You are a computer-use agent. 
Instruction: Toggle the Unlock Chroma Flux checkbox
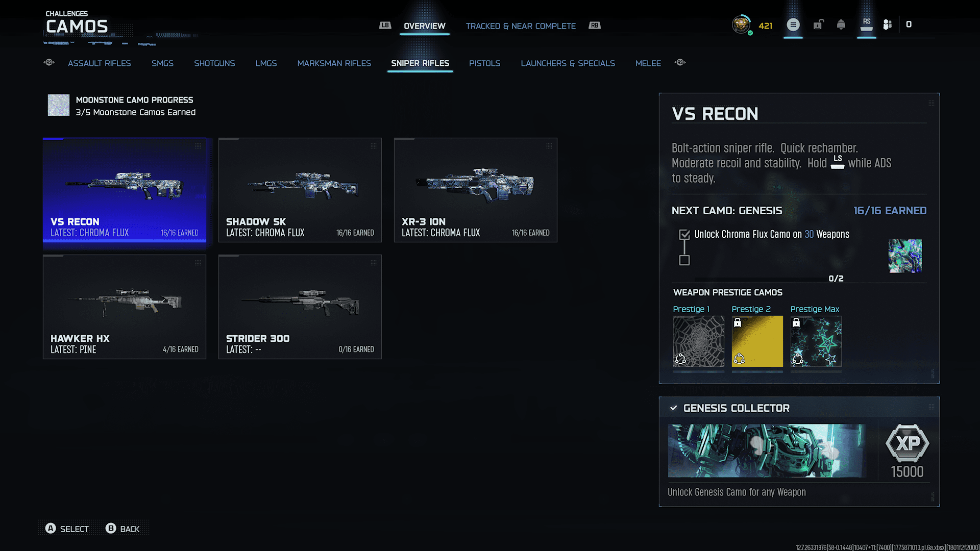pos(684,235)
